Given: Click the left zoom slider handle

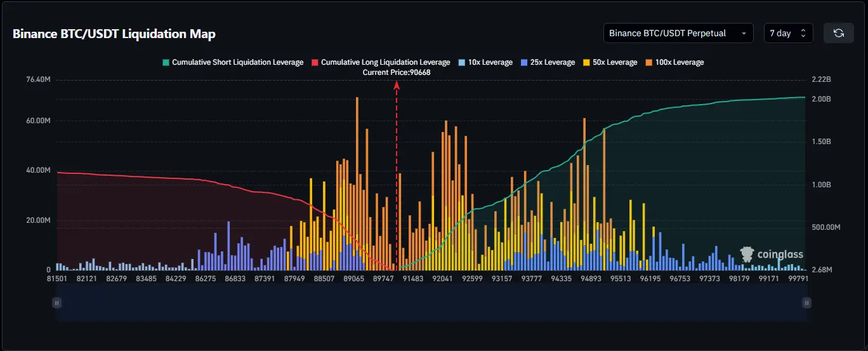Looking at the screenshot, I should 57,303.
